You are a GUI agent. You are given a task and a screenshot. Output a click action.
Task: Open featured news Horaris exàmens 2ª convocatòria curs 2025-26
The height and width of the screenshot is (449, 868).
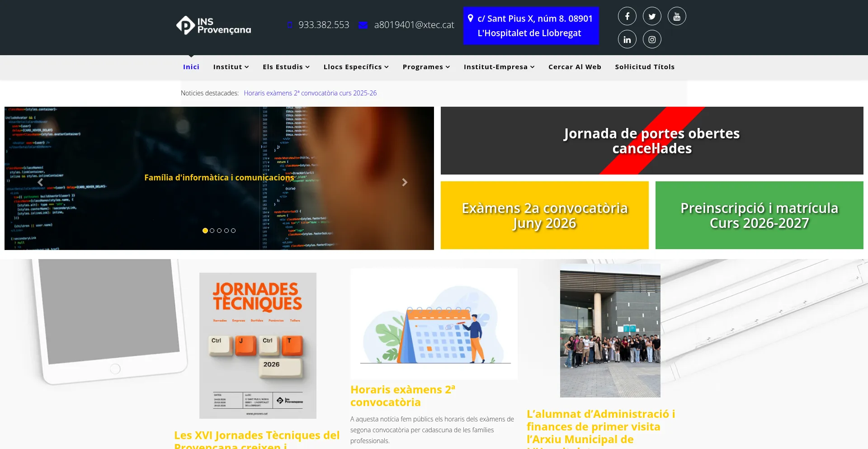click(x=310, y=93)
